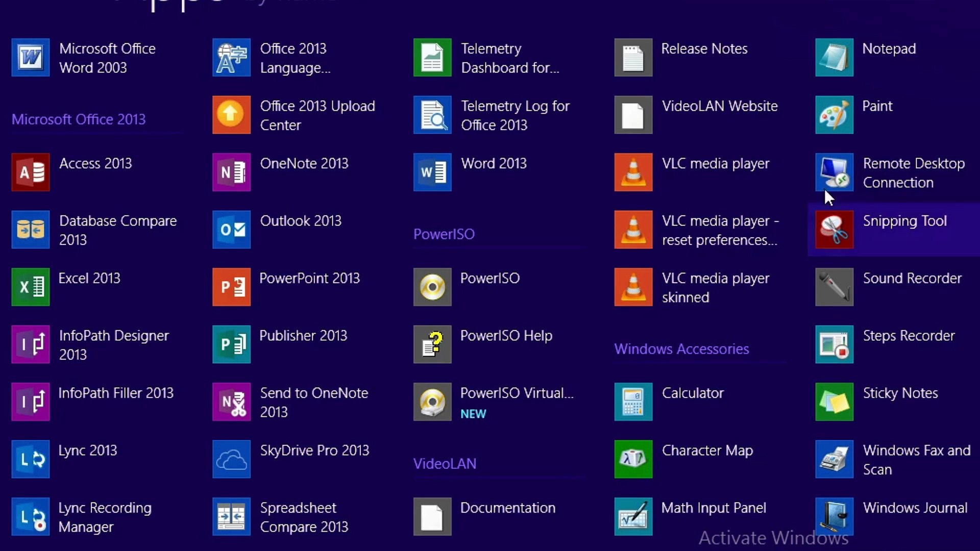Select Microsoft Office 2013 group header

point(79,119)
